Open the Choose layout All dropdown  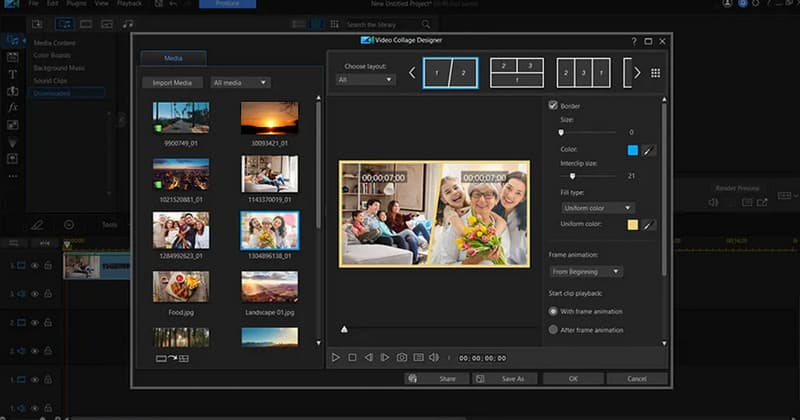tap(365, 80)
